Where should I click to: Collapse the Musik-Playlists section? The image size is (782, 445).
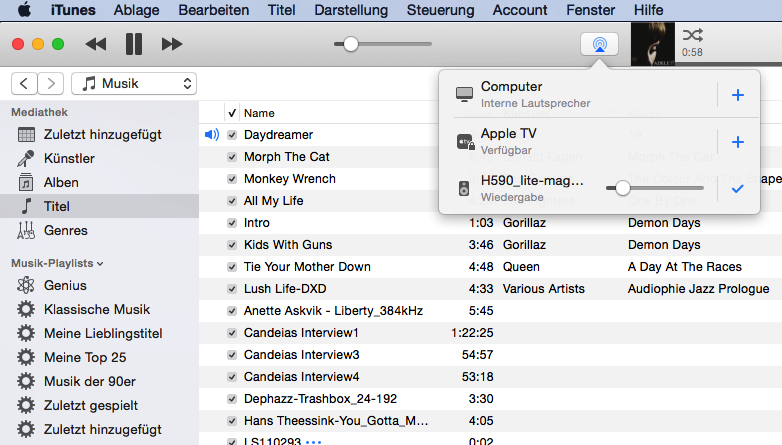[x=100, y=263]
